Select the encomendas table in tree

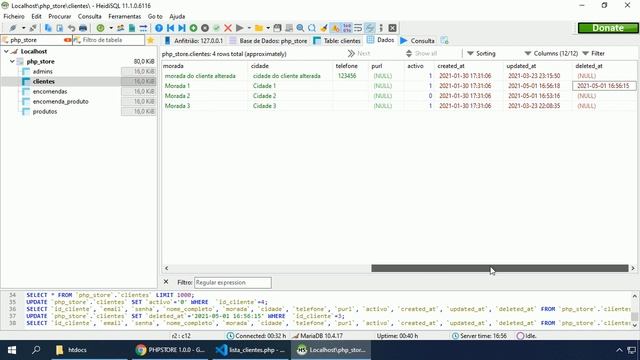50,91
